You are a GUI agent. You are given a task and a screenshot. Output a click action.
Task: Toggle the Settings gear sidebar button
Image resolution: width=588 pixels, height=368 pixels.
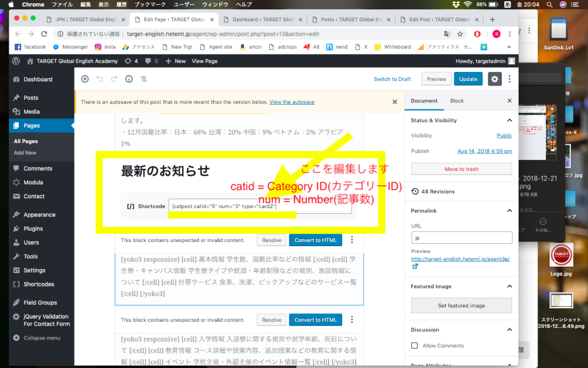pyautogui.click(x=494, y=79)
